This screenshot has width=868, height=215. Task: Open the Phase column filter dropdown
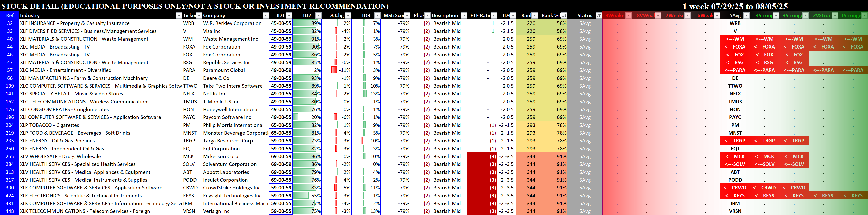427,15
